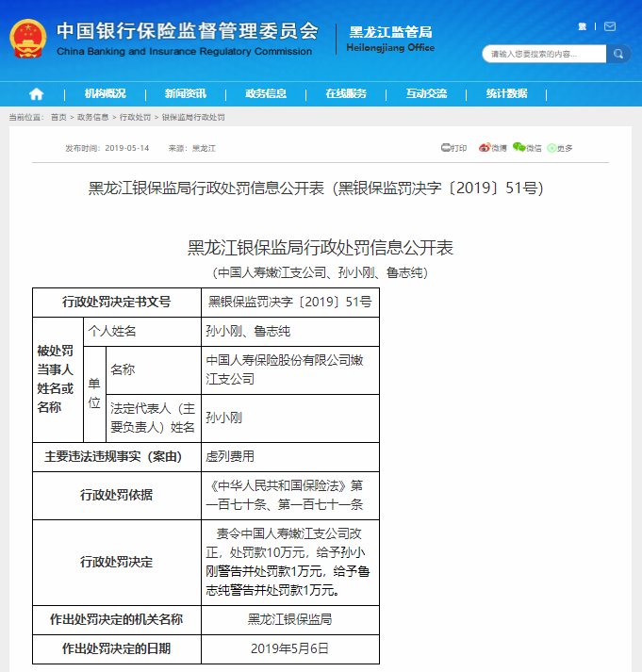Click cell 孙小刚、鲁志纯
The image size is (642, 672).
coord(290,331)
